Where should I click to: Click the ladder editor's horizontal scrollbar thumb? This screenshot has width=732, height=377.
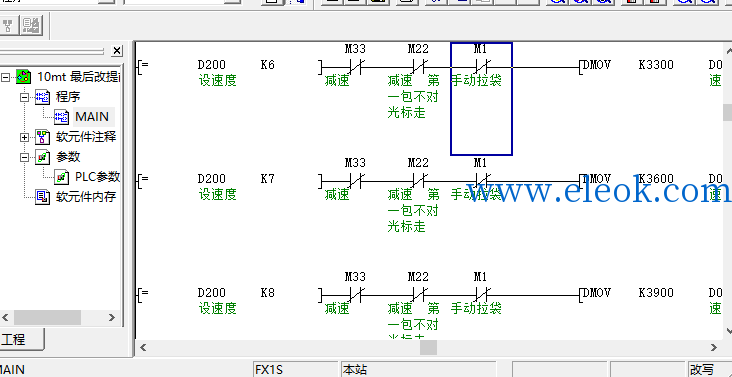click(428, 348)
